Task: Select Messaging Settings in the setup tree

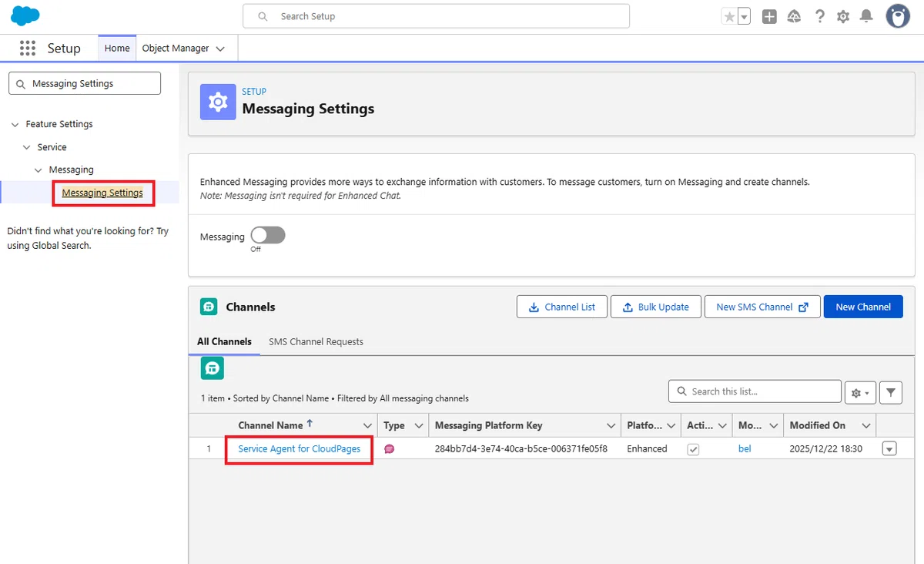Action: [102, 193]
